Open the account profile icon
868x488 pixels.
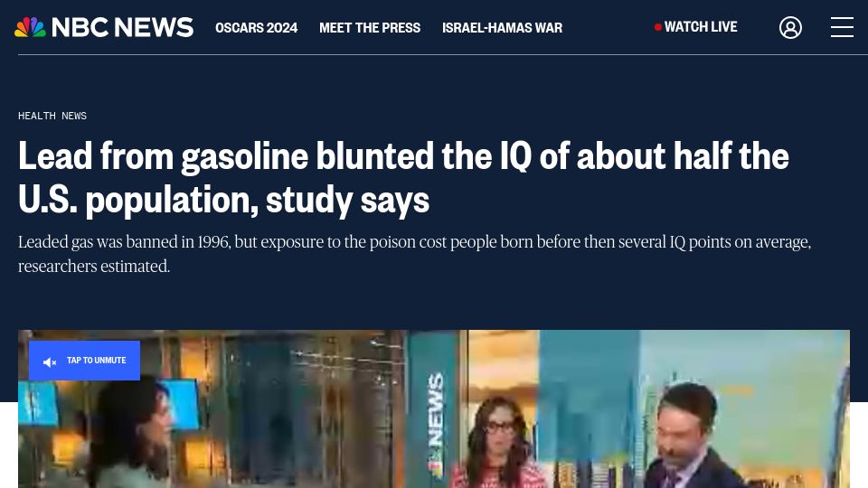click(790, 27)
